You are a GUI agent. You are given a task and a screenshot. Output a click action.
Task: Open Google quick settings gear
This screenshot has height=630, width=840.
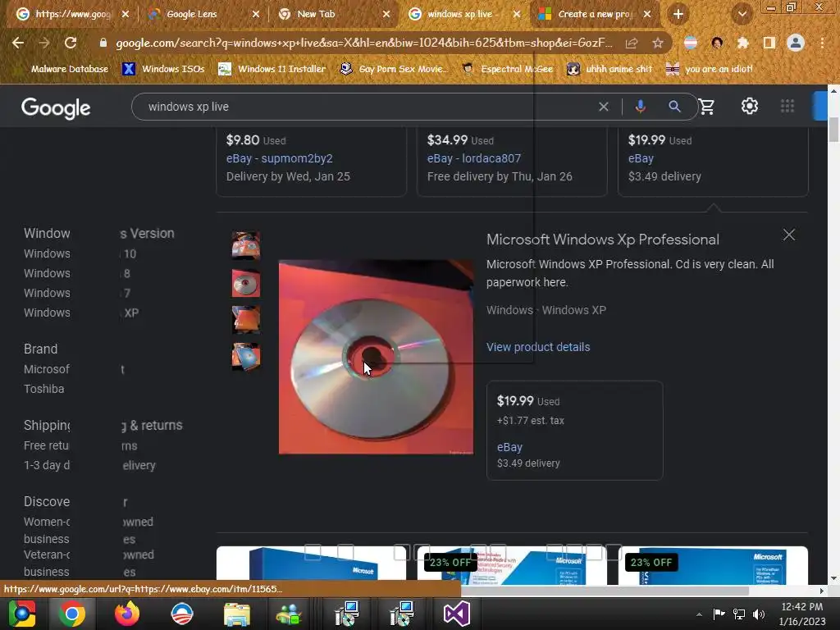tap(750, 106)
